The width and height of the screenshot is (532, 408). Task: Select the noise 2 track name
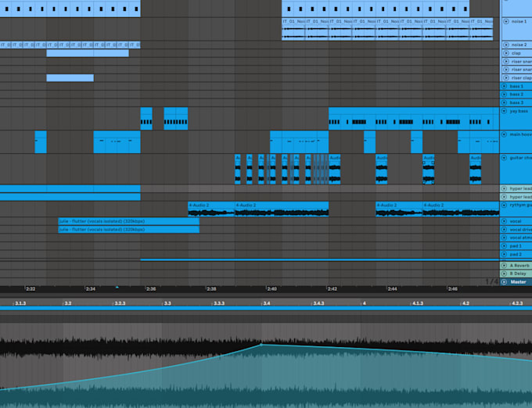pos(519,45)
